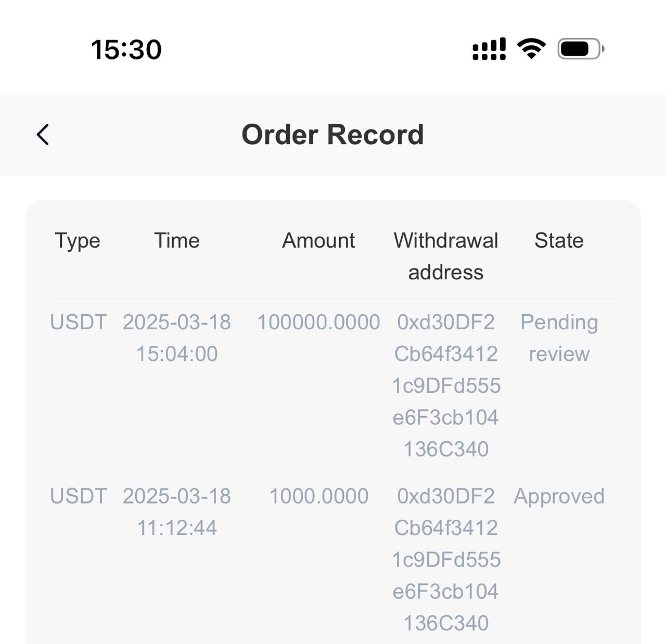The width and height of the screenshot is (666, 644).
Task: Tap the approved order's withdrawal address
Action: point(446,559)
